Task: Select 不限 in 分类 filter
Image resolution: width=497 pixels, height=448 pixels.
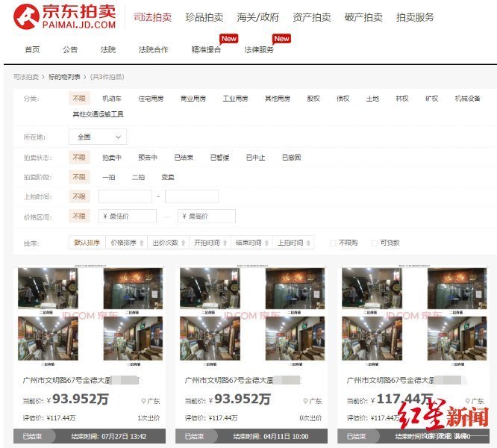Action: [x=79, y=99]
